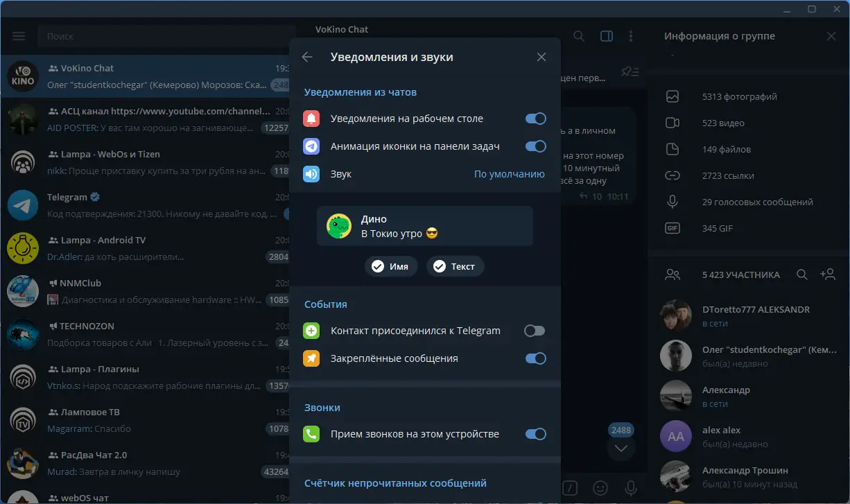Open the three-dot chat options menu
The image size is (850, 504).
coord(630,36)
